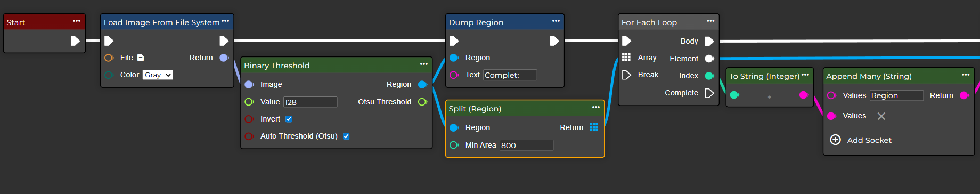The height and width of the screenshot is (194, 980).
Task: Open Binary Threshold node options menu
Action: [x=424, y=64]
